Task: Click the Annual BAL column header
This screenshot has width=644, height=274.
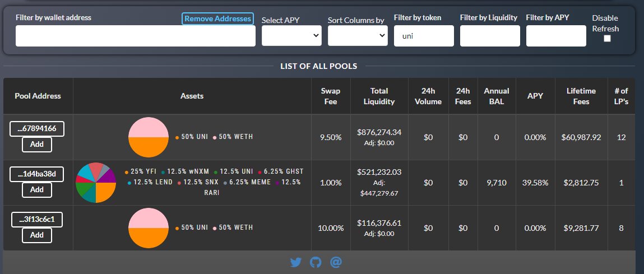Action: [497, 96]
